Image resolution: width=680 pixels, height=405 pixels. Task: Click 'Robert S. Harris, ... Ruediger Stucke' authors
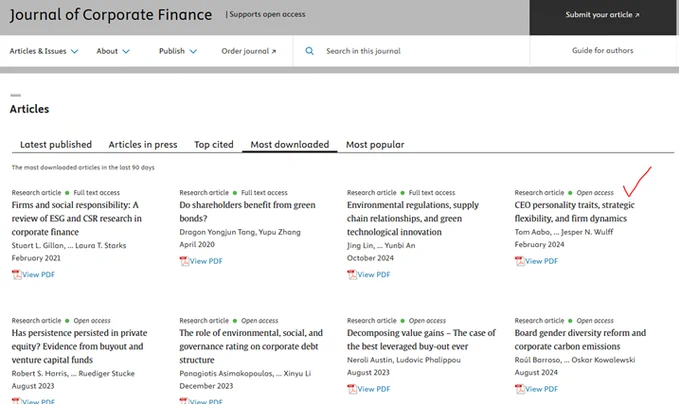[73, 373]
